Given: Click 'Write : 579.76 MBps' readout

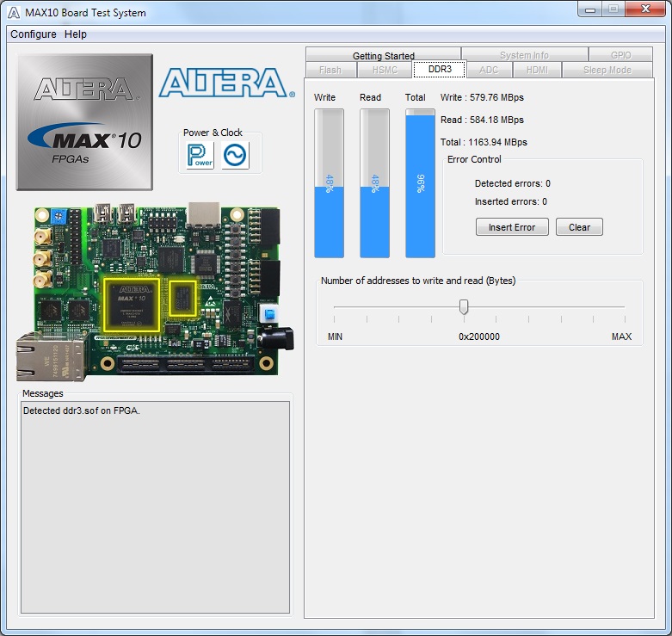Looking at the screenshot, I should click(482, 97).
